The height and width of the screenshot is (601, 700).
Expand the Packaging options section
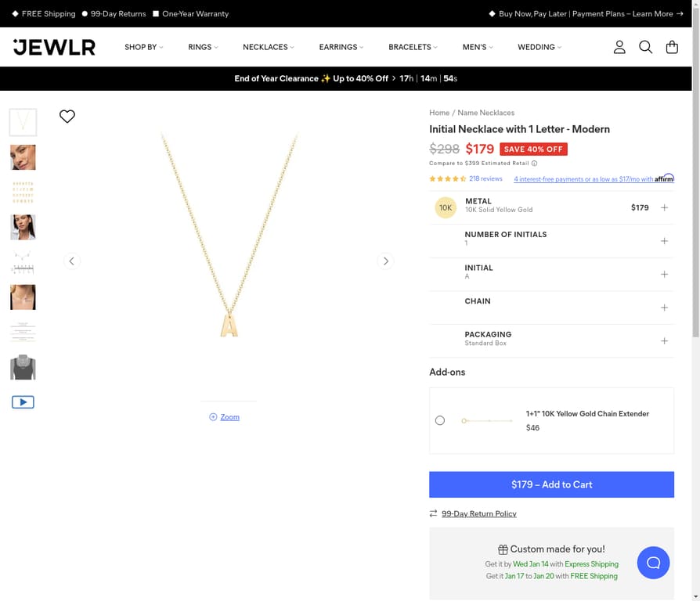[x=551, y=341]
